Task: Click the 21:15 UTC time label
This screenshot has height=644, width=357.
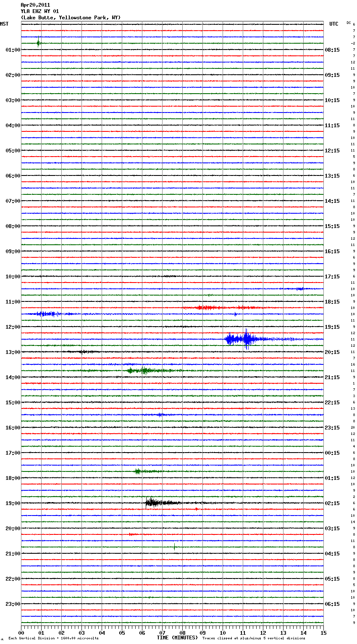Action: [332, 377]
